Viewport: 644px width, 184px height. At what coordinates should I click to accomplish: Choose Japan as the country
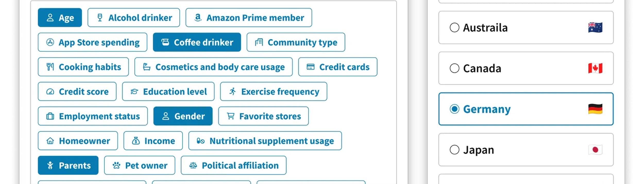click(454, 150)
